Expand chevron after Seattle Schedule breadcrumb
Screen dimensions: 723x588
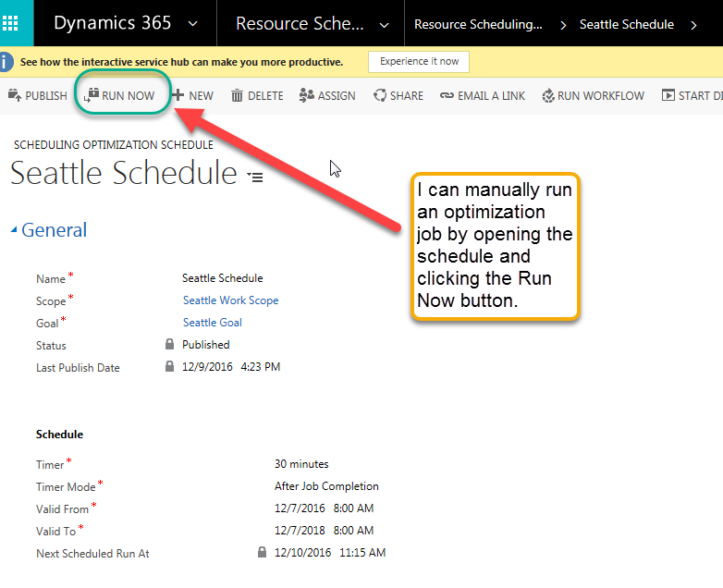click(x=693, y=25)
